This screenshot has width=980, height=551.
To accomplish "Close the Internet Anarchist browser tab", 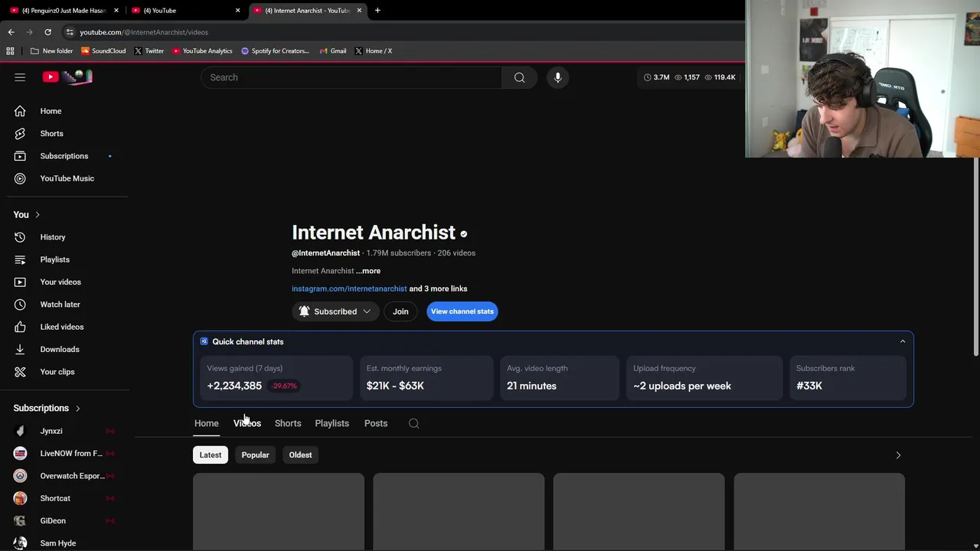I will tap(359, 11).
